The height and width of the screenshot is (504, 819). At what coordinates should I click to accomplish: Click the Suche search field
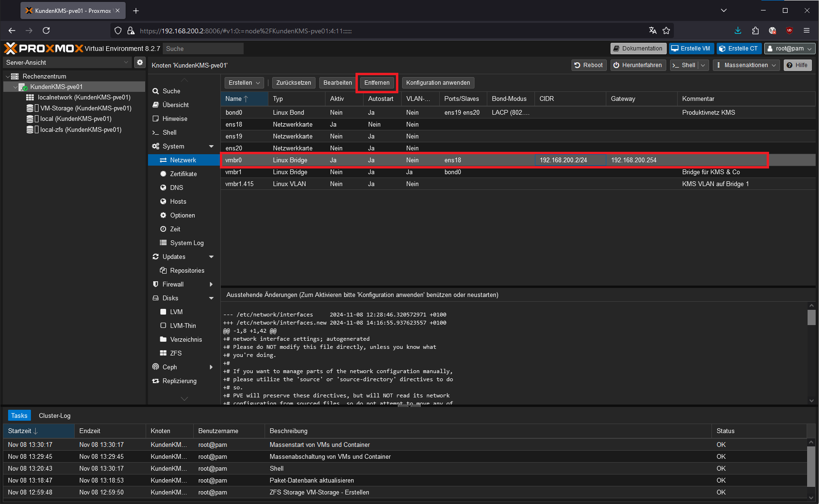coord(203,49)
